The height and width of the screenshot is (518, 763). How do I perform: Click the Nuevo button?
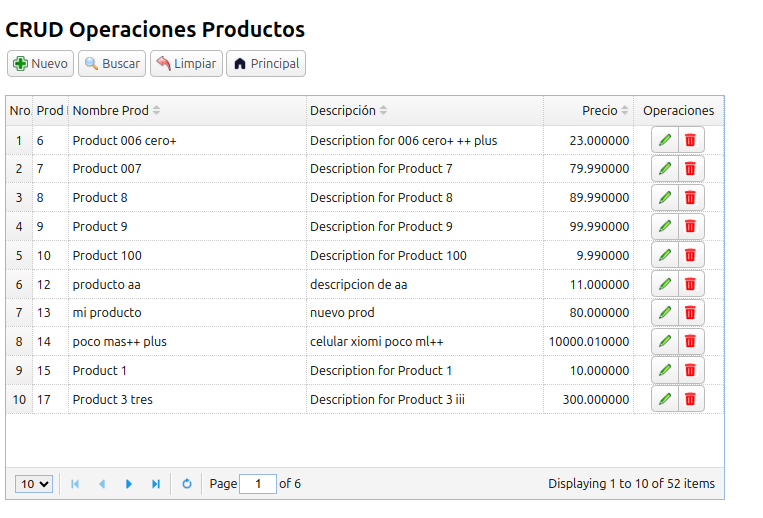pos(40,64)
